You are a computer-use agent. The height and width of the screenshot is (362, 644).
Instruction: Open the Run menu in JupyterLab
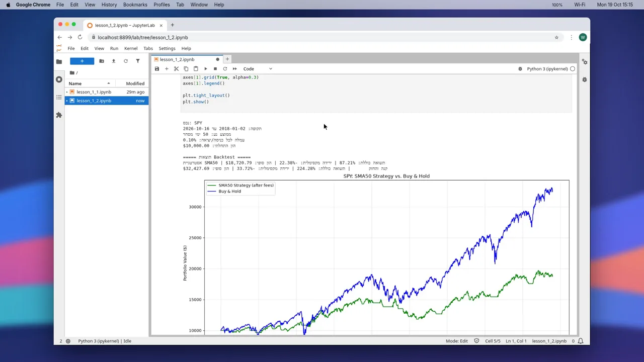(114, 49)
